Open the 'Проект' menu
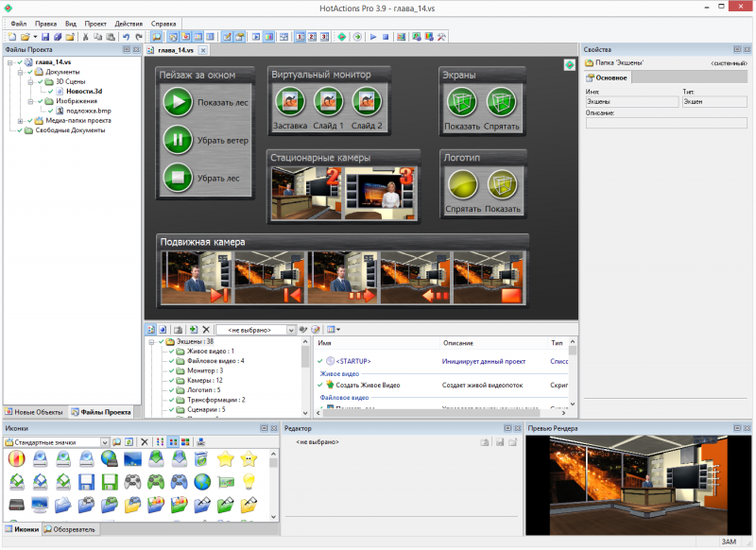 click(95, 24)
